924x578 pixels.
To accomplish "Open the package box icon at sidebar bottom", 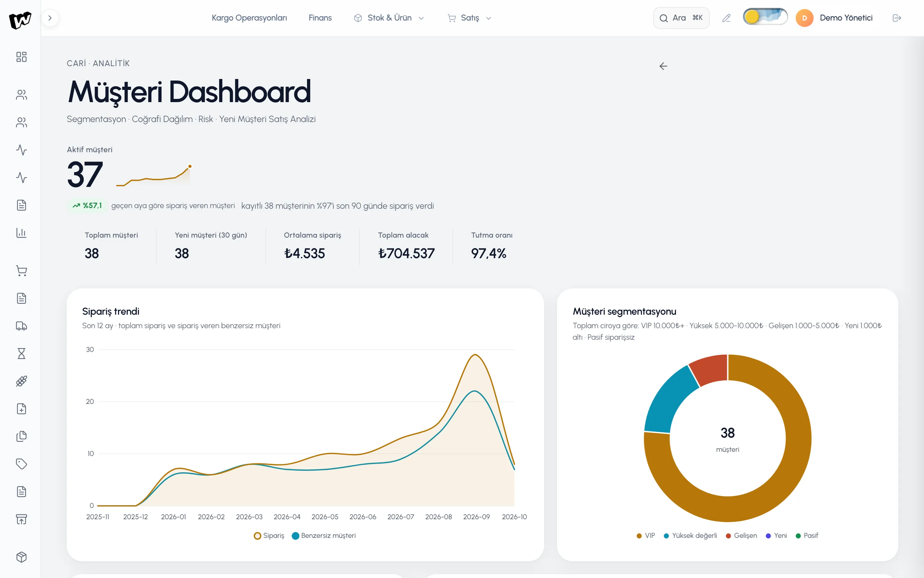I will pos(21,557).
